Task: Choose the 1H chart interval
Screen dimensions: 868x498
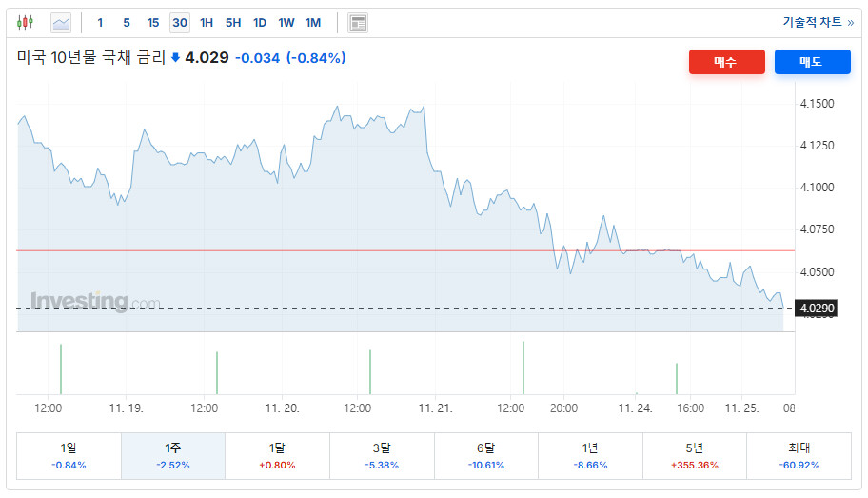Action: pos(207,23)
